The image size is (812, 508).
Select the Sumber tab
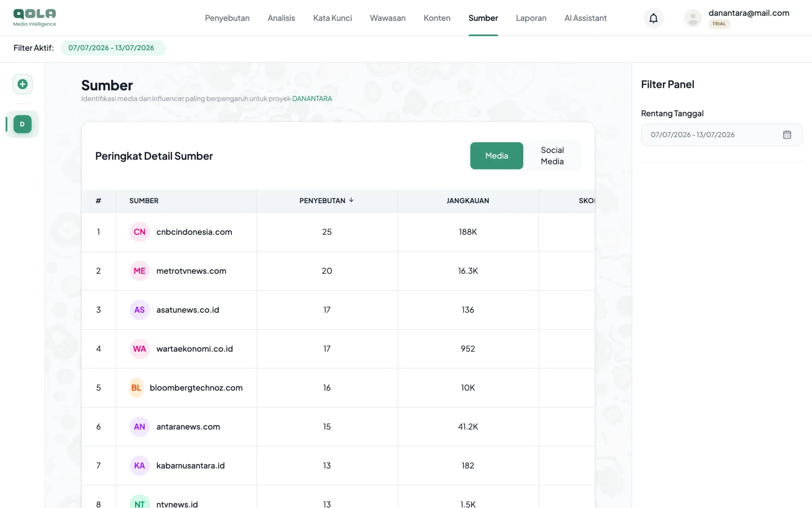pyautogui.click(x=483, y=18)
